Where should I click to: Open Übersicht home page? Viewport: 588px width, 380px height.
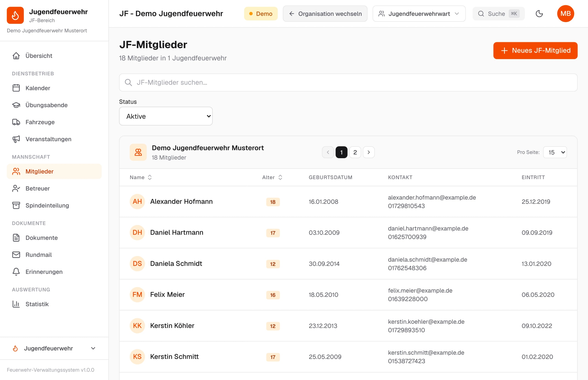(54, 56)
